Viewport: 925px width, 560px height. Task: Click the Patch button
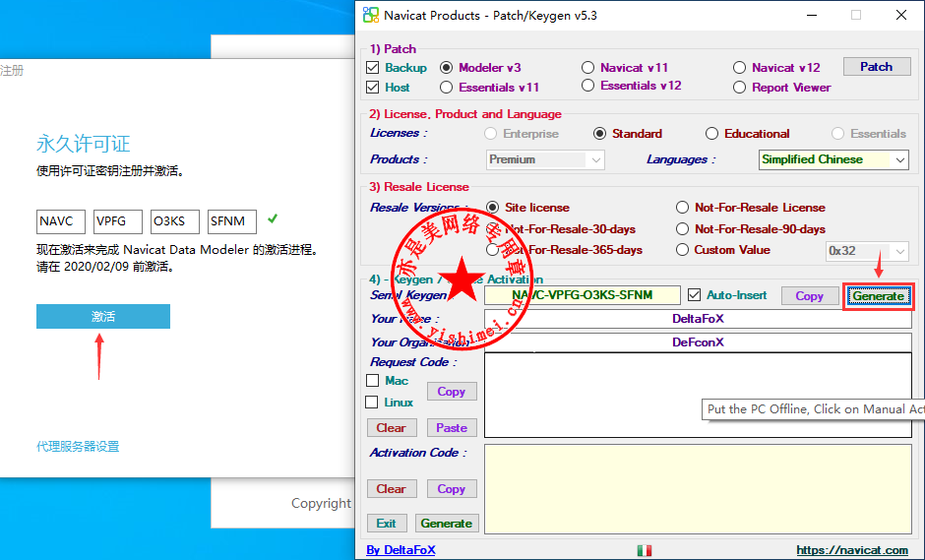(x=876, y=67)
